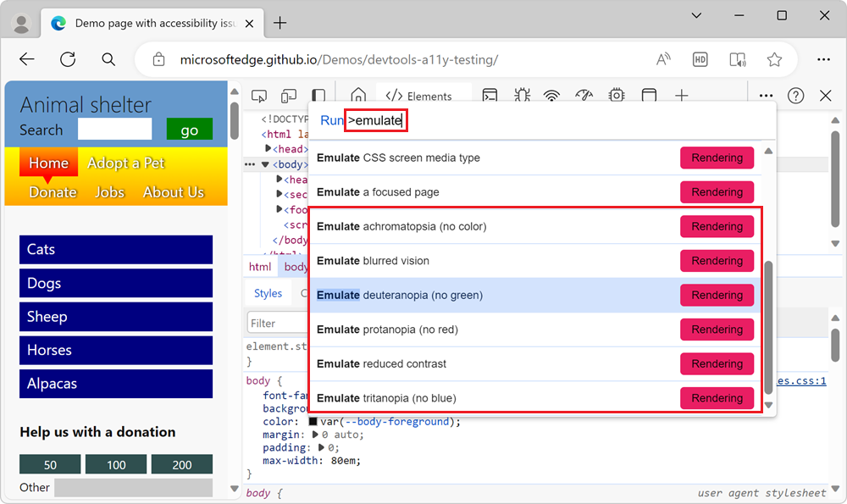
Task: Open DevTools help question mark icon
Action: point(795,96)
